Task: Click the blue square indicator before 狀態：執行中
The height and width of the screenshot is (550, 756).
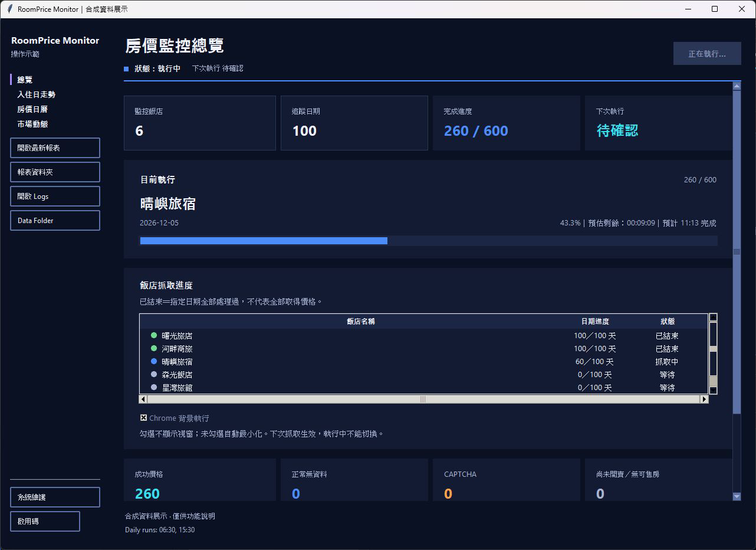Action: [x=126, y=69]
